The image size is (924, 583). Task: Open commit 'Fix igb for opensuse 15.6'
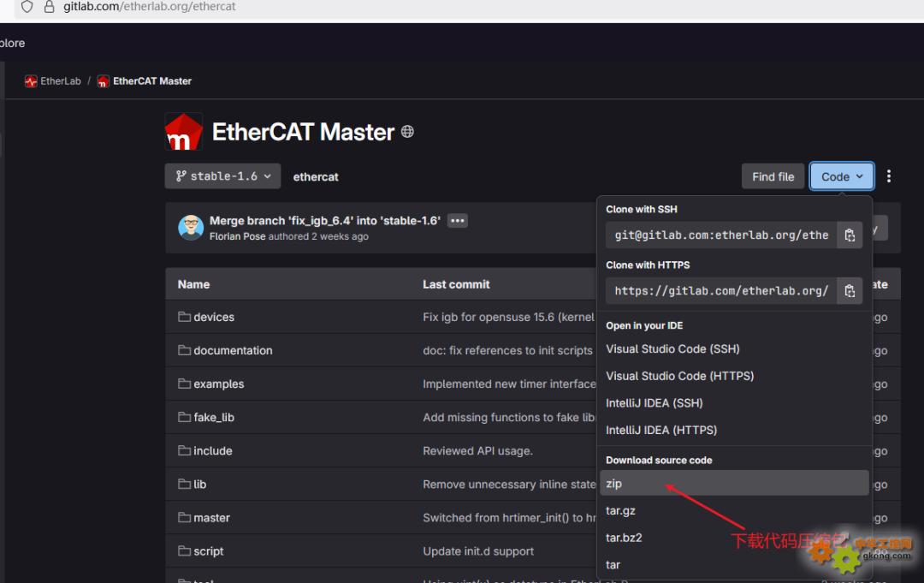click(509, 317)
